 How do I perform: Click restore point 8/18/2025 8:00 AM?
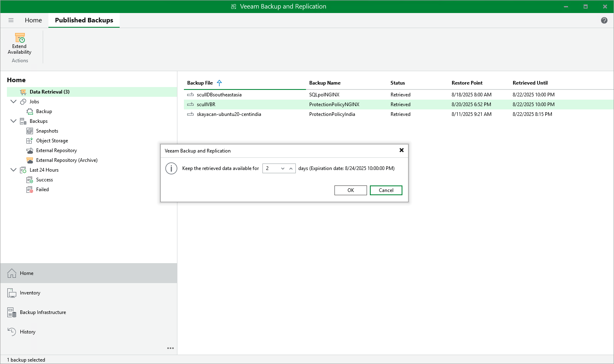(x=472, y=95)
